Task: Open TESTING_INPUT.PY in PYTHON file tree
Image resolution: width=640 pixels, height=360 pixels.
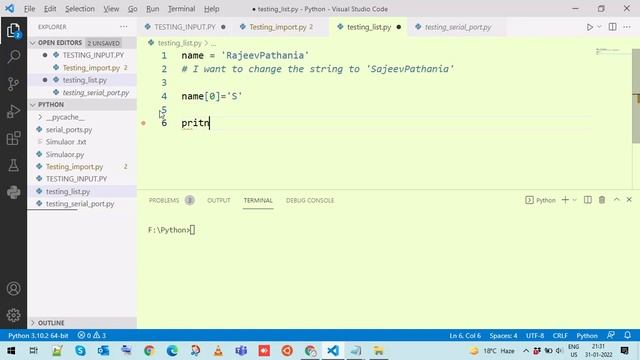Action: point(76,179)
